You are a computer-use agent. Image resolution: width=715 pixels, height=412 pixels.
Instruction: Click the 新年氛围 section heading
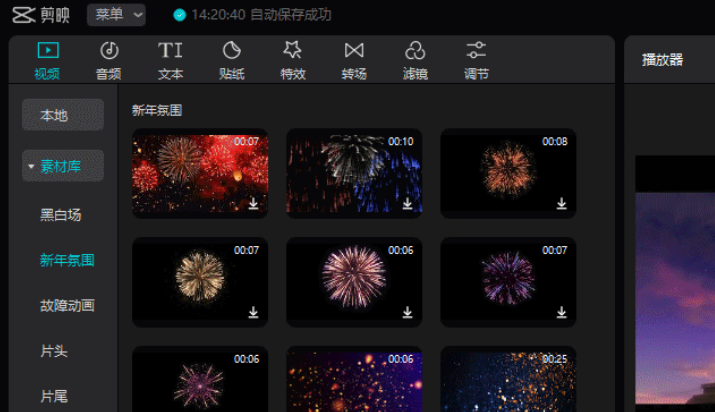[157, 110]
